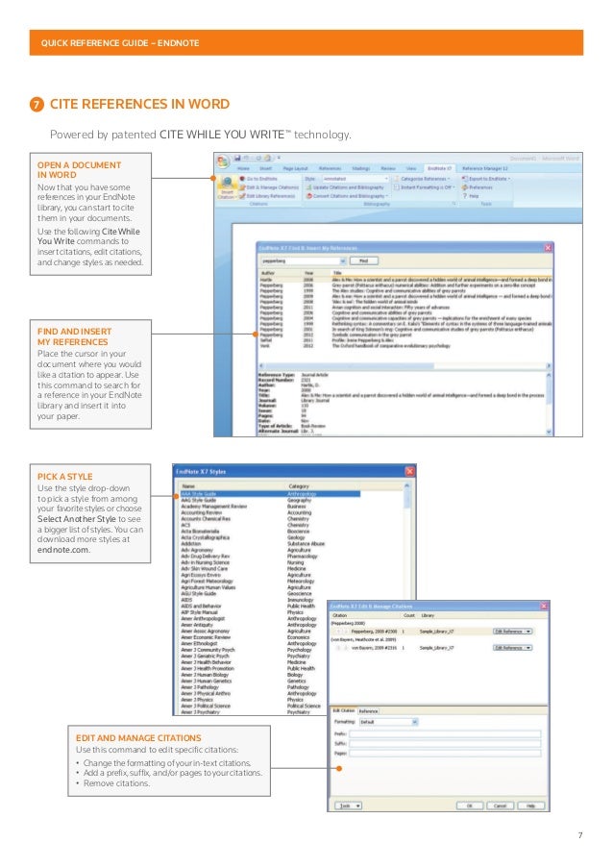Sort results by the Title column header
The image size is (613, 868).
[x=441, y=273]
